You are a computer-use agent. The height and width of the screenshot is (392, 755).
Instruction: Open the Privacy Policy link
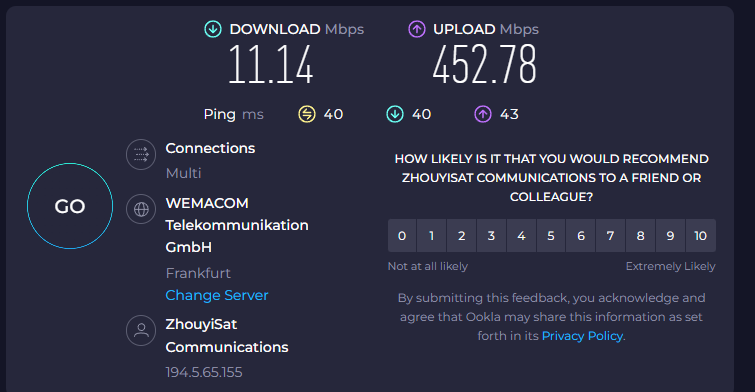point(582,336)
